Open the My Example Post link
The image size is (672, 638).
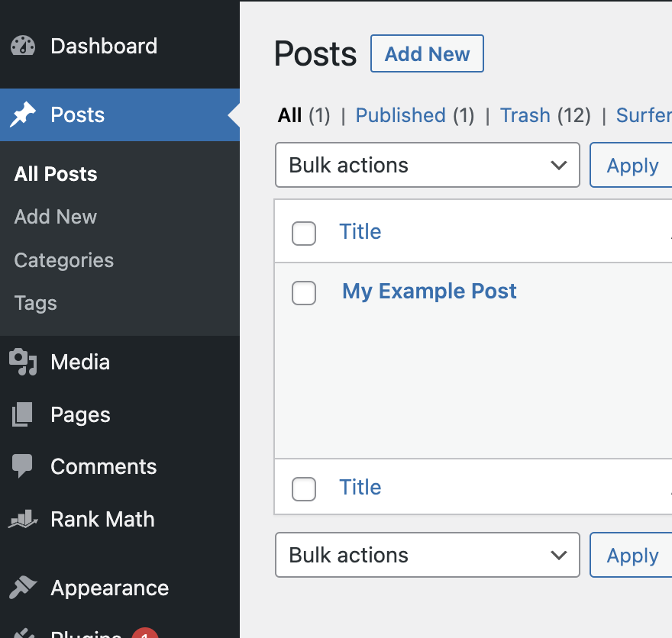point(429,291)
